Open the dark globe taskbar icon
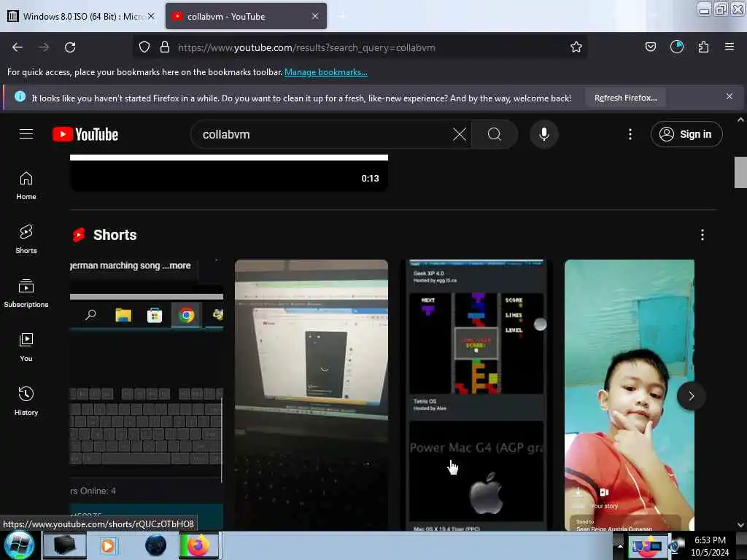 point(156,545)
